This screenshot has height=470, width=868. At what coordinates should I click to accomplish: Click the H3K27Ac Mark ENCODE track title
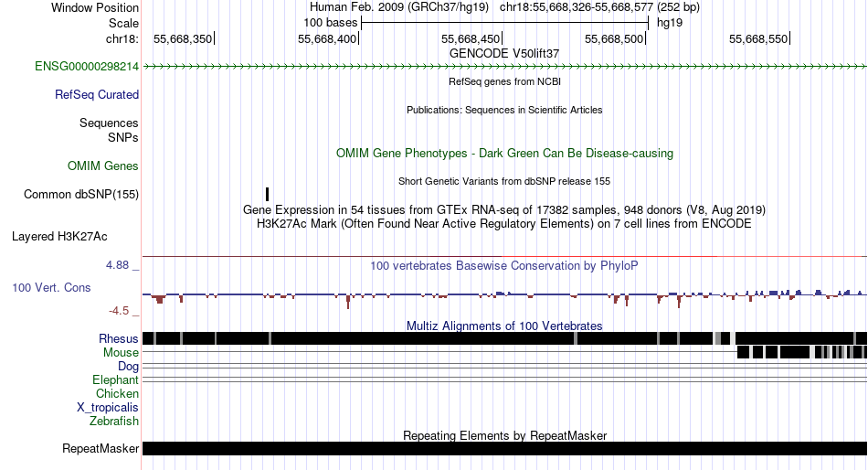click(504, 224)
